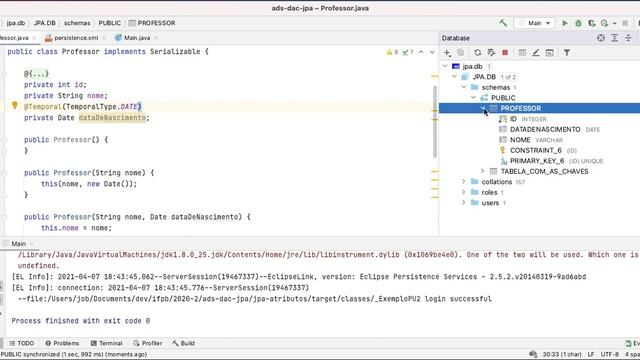Collapse the schemas folder node
This screenshot has height=360, width=640.
tap(464, 87)
